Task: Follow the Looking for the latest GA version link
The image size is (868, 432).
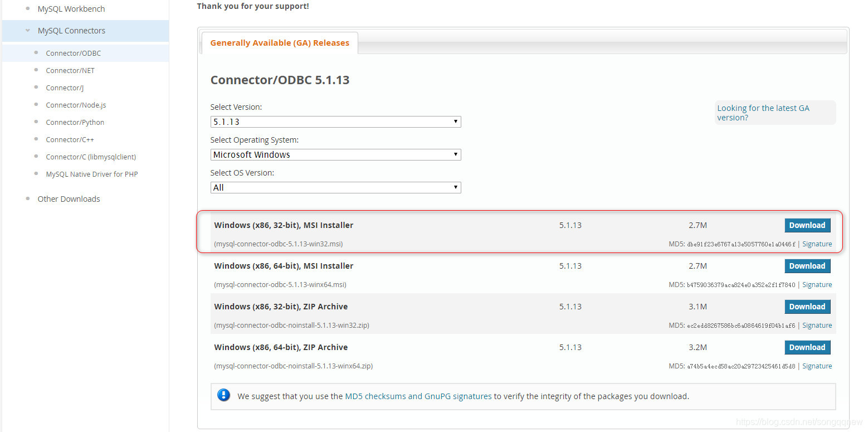Action: (763, 113)
